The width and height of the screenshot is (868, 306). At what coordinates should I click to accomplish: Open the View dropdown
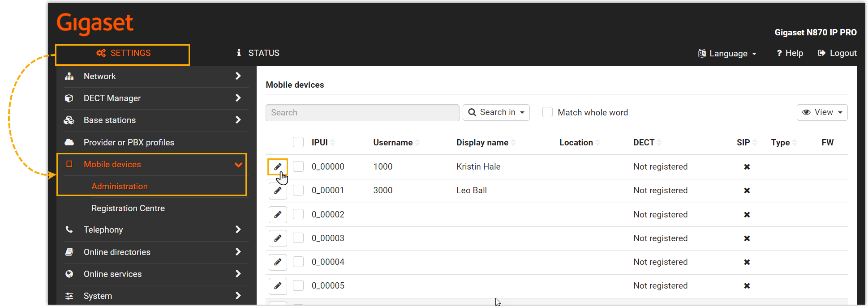822,112
